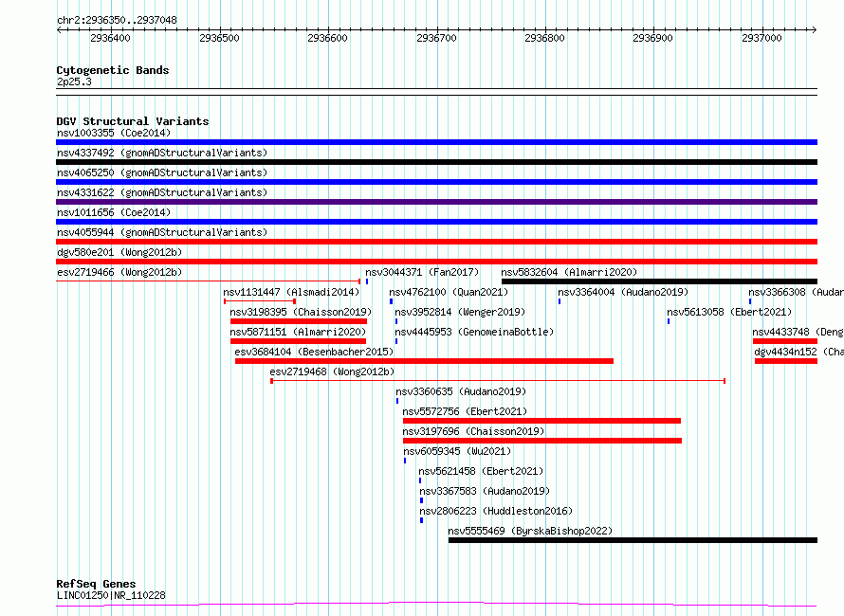Click the nsv3366308 variant label

coord(796,292)
